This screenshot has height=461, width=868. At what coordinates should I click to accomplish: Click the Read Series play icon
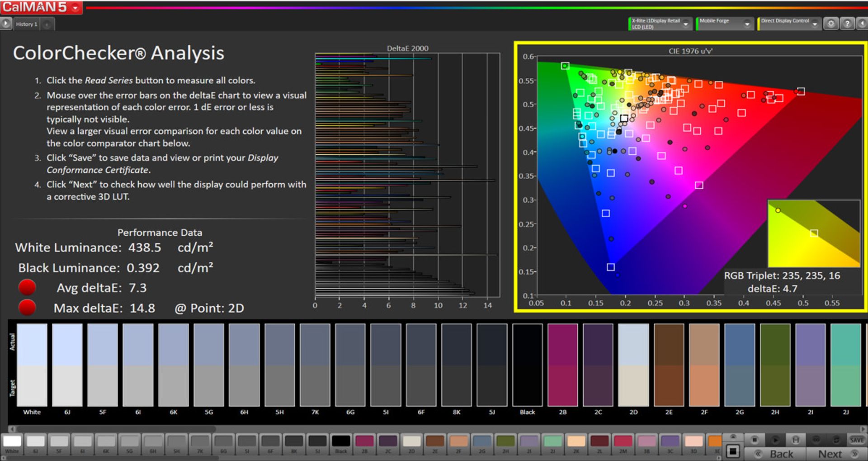tap(775, 440)
